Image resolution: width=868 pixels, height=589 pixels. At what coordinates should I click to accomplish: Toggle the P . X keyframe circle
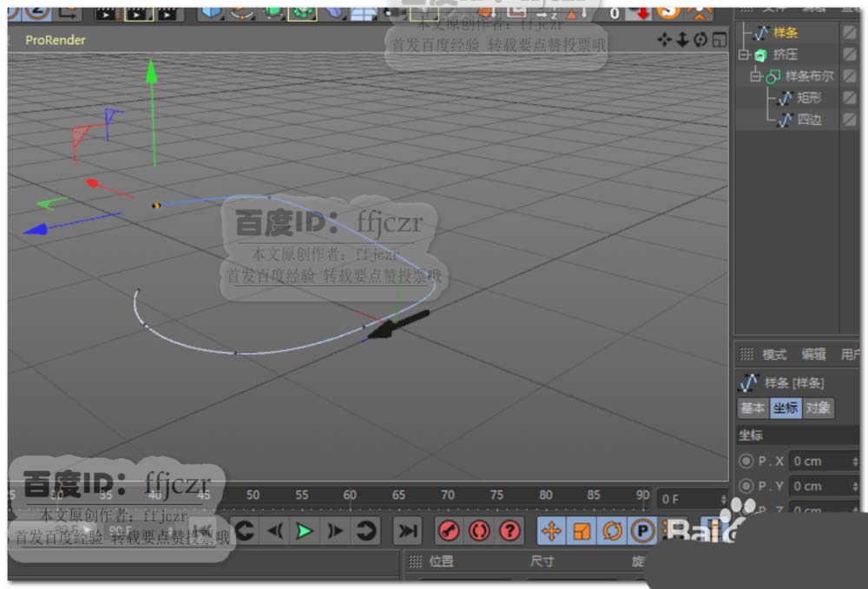point(746,461)
